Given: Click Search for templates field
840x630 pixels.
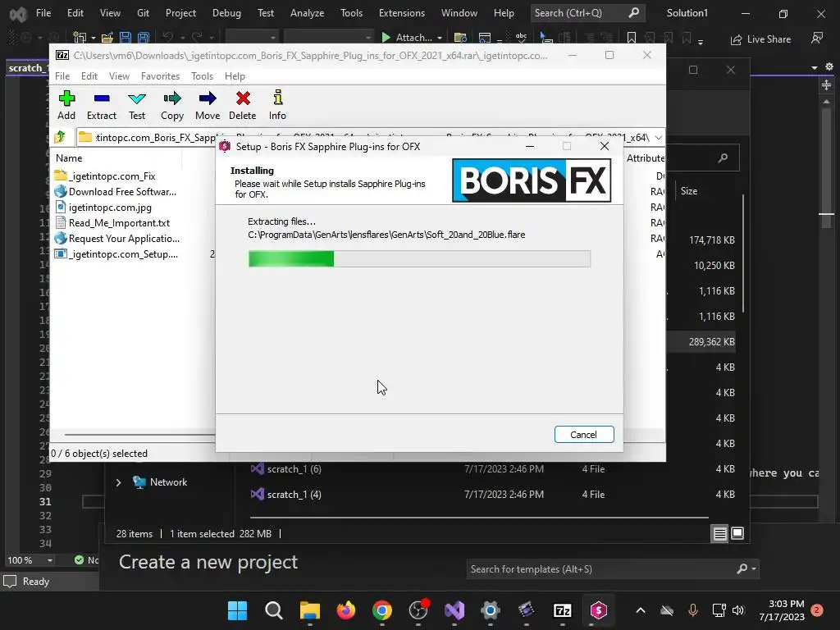Looking at the screenshot, I should pyautogui.click(x=600, y=569).
